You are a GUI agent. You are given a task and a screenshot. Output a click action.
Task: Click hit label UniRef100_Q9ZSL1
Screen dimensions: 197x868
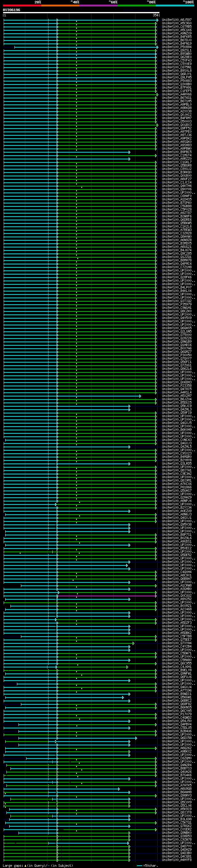tap(177, 50)
